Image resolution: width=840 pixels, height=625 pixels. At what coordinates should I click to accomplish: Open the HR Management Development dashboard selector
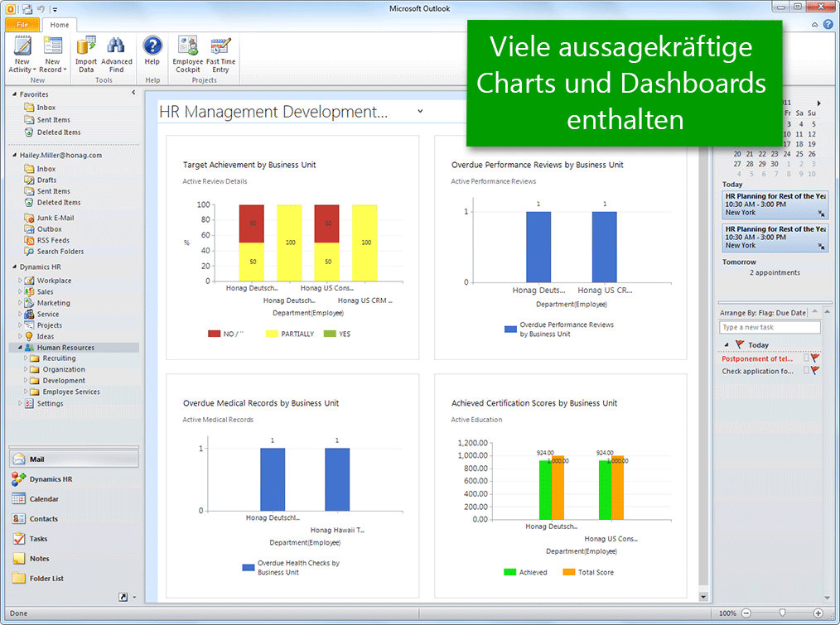(420, 110)
